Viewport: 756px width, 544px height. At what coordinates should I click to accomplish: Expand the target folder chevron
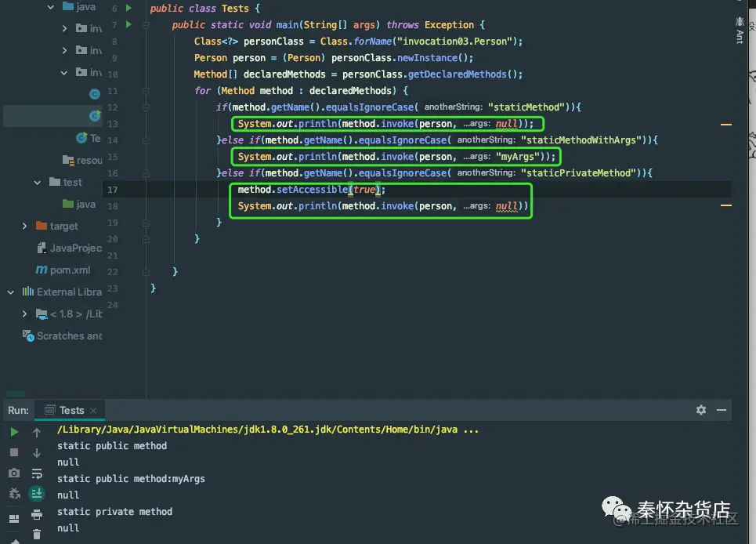(x=24, y=227)
